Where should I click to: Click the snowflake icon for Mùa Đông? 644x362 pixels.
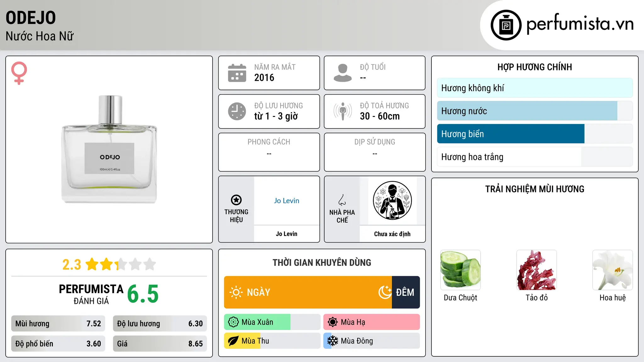333,341
